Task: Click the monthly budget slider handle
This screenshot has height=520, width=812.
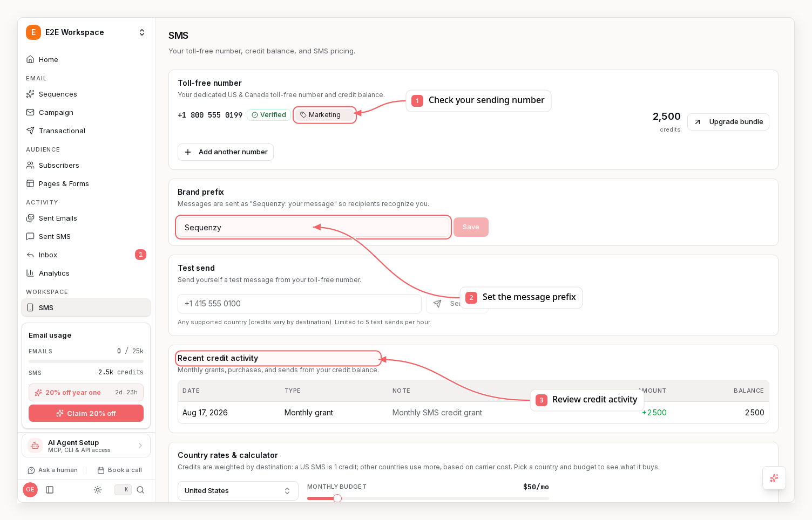Action: click(x=337, y=498)
